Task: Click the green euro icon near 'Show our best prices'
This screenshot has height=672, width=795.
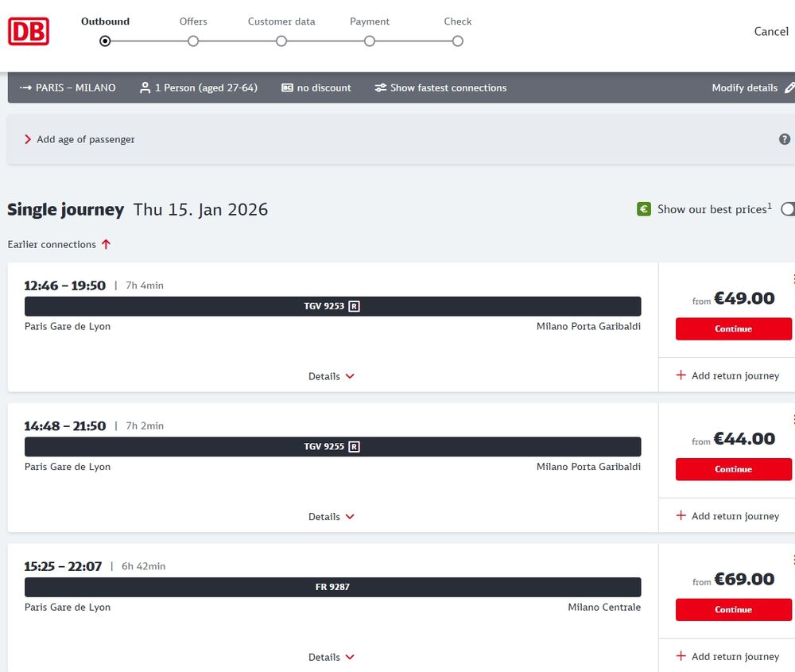Action: (643, 208)
